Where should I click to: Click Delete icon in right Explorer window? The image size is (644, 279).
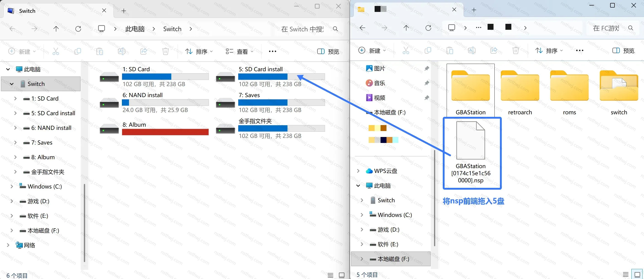tap(515, 51)
